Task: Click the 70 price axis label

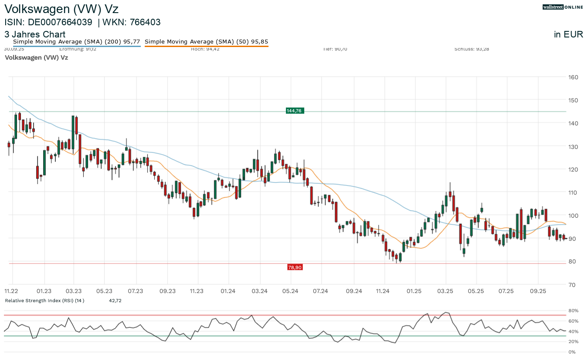Action: click(571, 285)
